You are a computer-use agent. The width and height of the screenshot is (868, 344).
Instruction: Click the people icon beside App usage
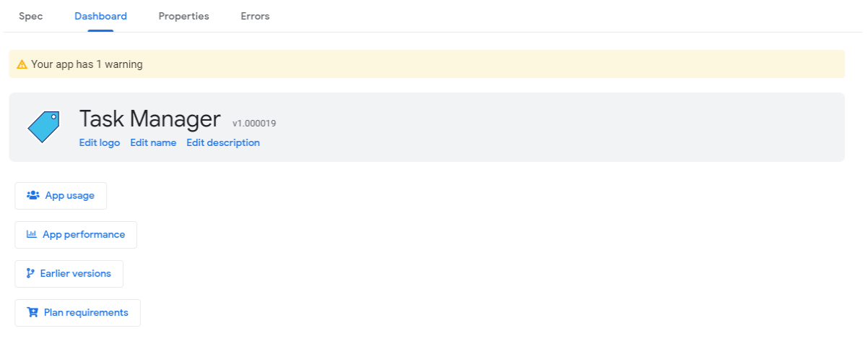tap(32, 195)
